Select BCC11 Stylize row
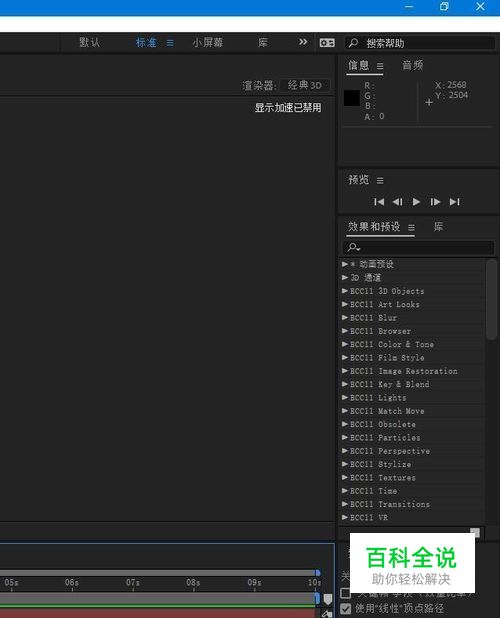 [412, 464]
